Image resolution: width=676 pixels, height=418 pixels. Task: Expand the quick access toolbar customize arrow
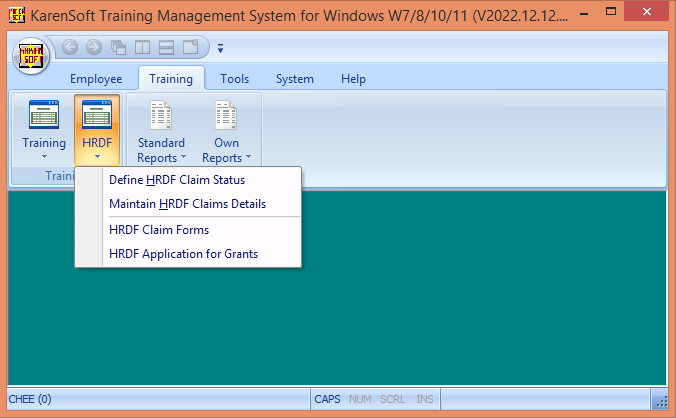(220, 48)
